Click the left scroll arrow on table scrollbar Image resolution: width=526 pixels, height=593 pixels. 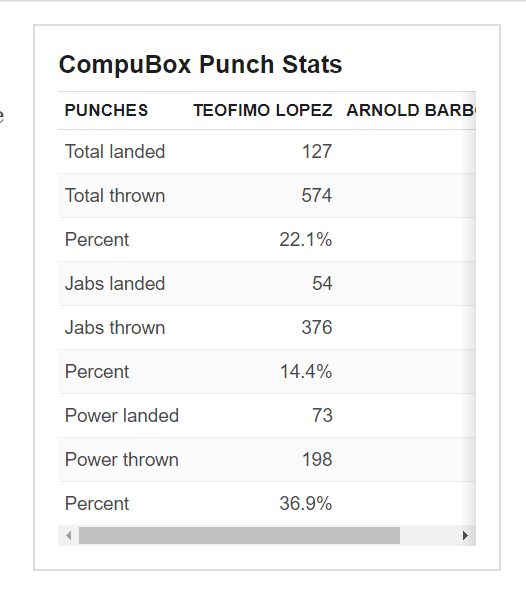[68, 536]
